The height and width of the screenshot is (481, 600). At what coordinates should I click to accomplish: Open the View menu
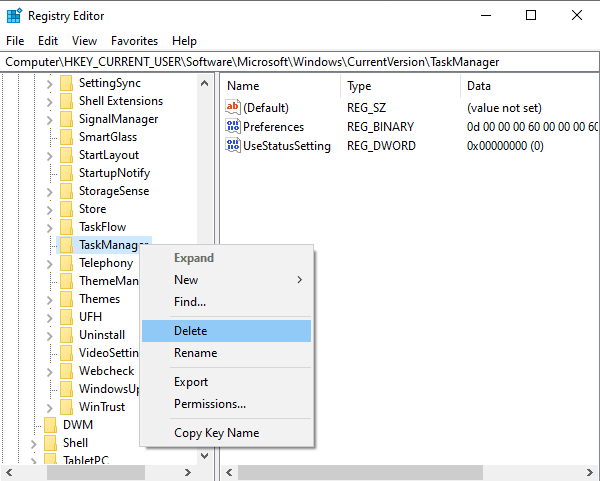tap(85, 41)
